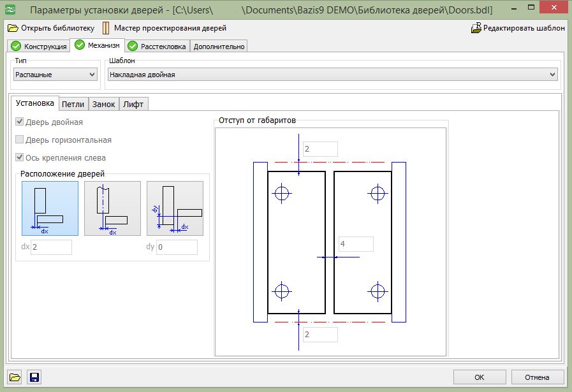Open the Петли sub-tab

[x=73, y=105]
